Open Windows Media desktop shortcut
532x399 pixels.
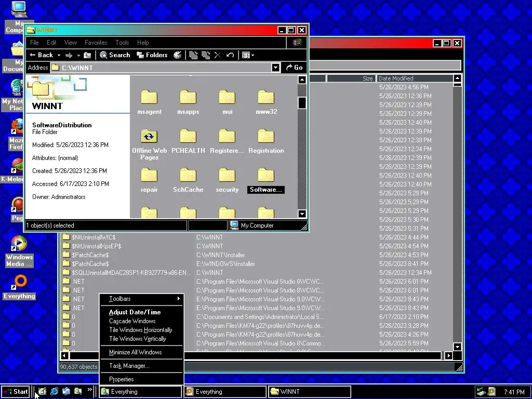[x=19, y=251]
